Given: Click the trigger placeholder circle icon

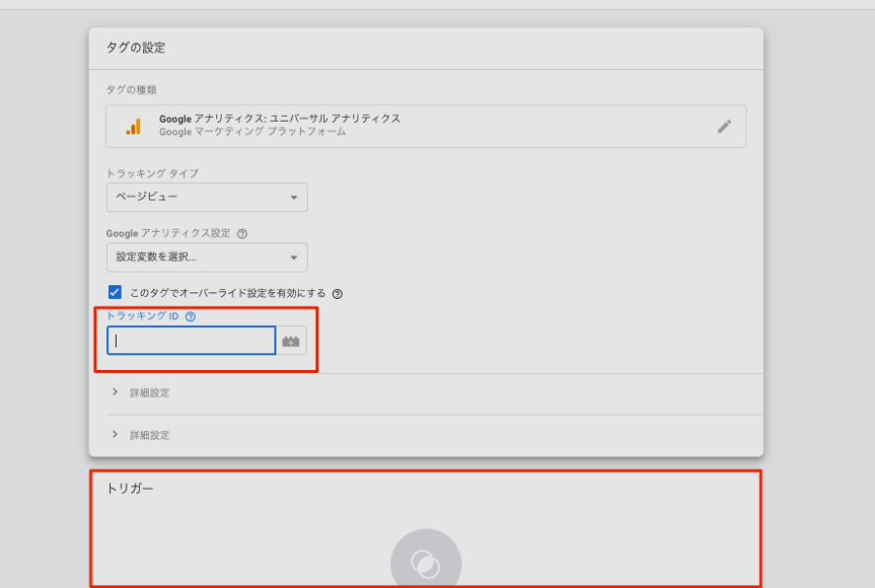Looking at the screenshot, I should (425, 560).
